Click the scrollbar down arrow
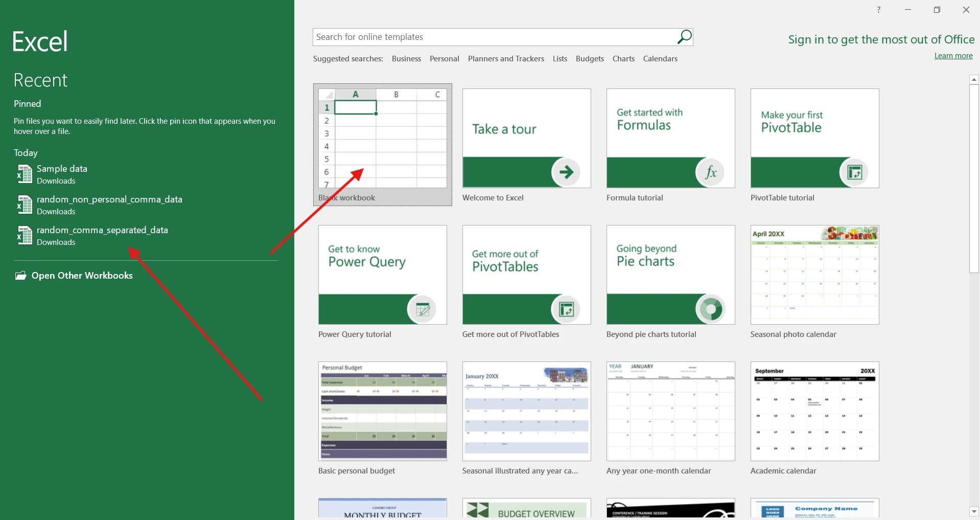The image size is (980, 520). click(973, 512)
